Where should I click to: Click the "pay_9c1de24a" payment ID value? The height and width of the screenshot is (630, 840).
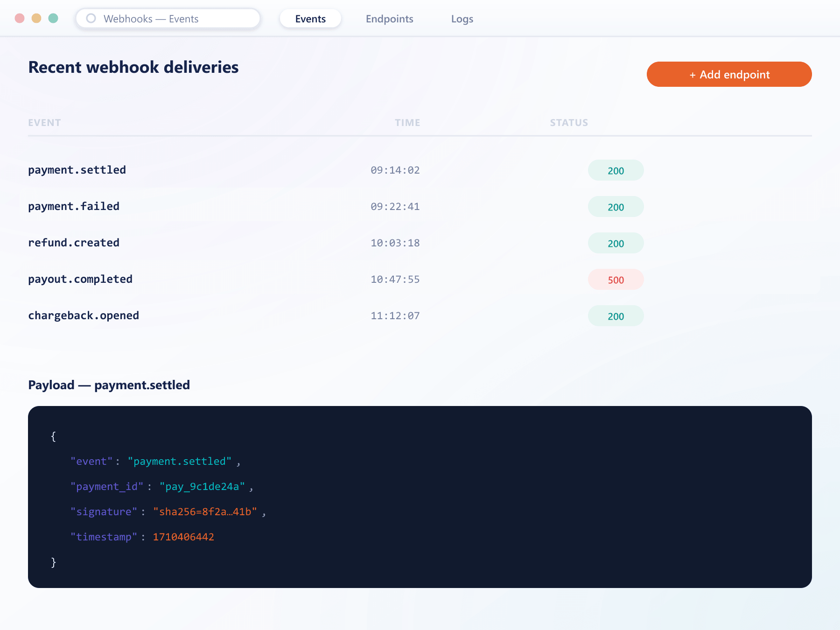click(202, 486)
